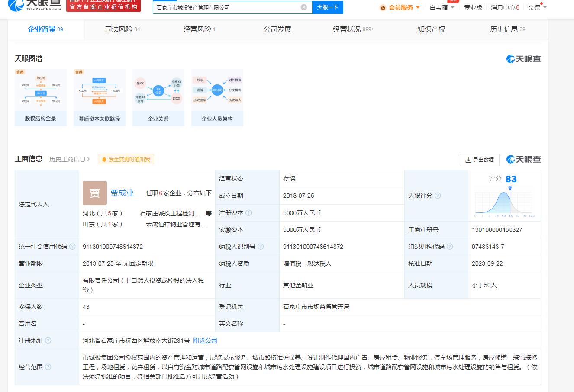Screen dimensions: 574x392
Task: Open the 企业关系 diagram thumbnail
Action: pyautogui.click(x=158, y=98)
